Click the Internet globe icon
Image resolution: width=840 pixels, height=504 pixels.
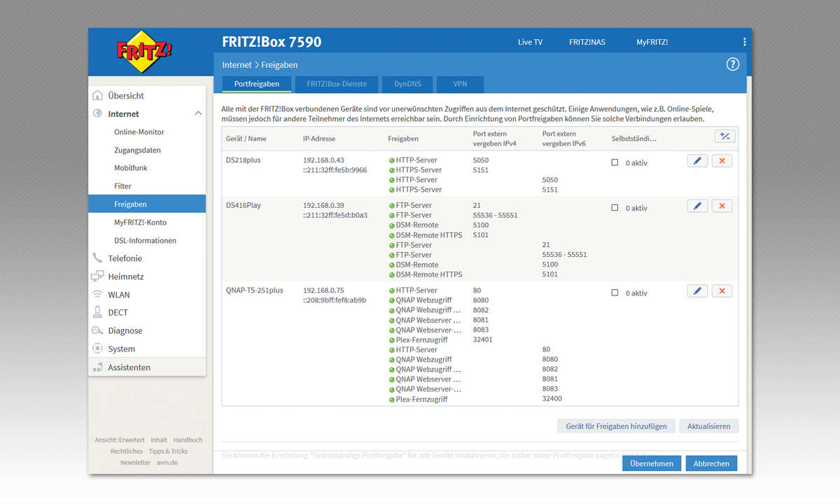tap(97, 113)
